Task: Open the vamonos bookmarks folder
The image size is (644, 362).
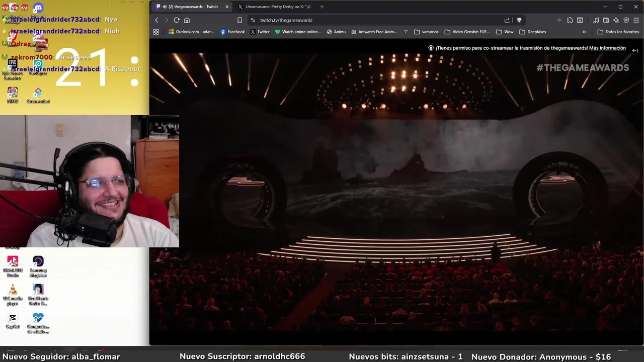Action: point(426,32)
